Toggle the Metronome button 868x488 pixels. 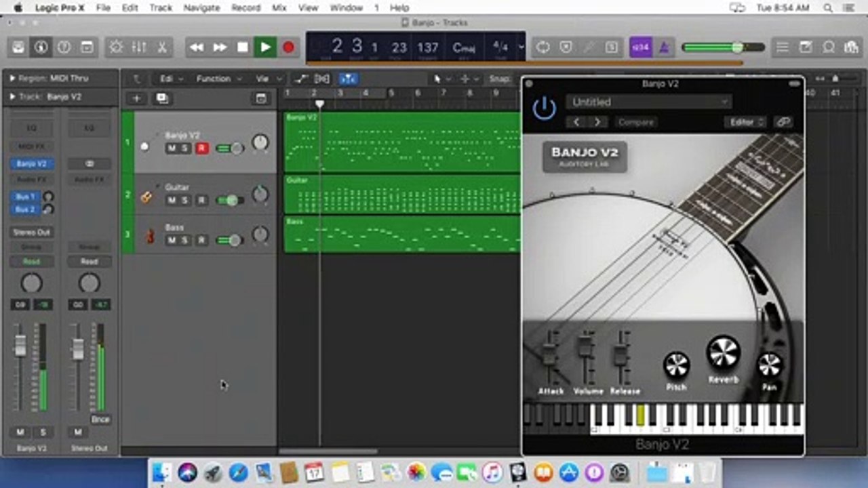(x=664, y=47)
